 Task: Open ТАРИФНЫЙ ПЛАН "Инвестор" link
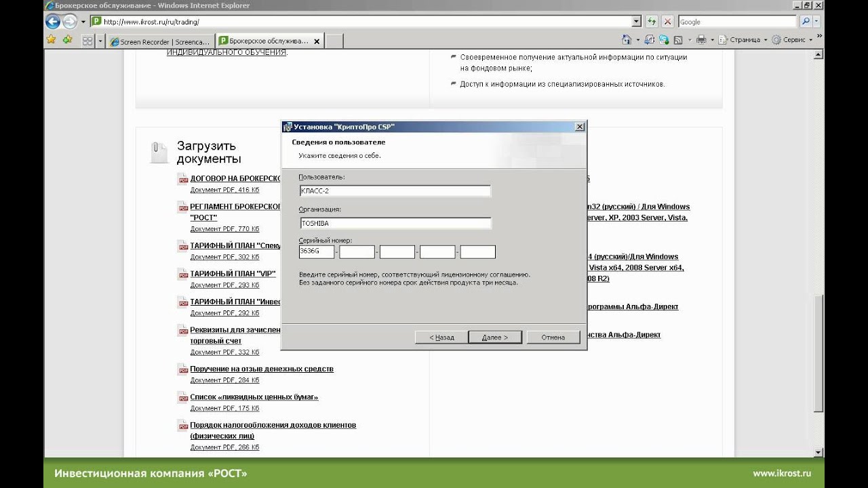(235, 301)
